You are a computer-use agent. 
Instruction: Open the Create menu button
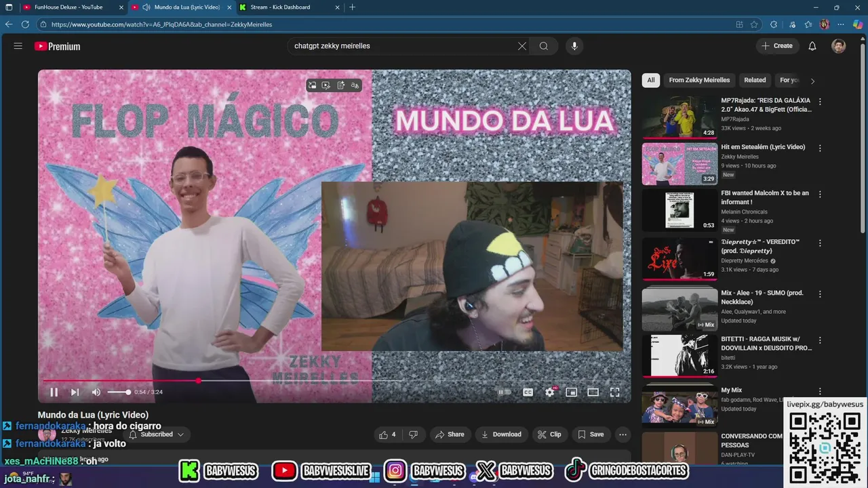pyautogui.click(x=777, y=46)
